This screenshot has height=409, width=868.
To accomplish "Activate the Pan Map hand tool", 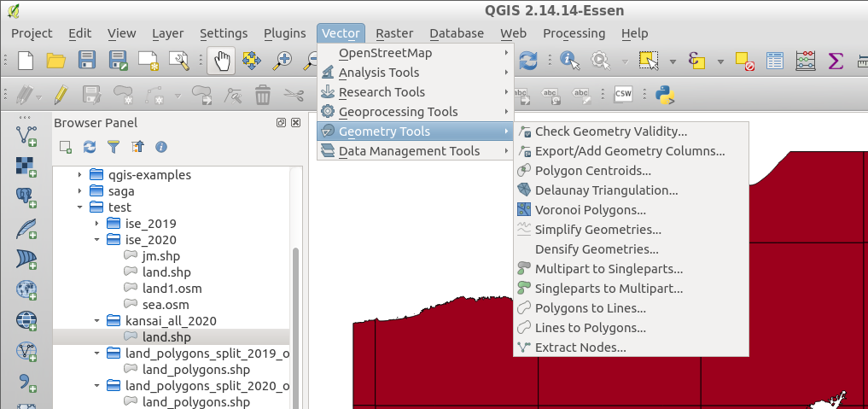I will (221, 61).
